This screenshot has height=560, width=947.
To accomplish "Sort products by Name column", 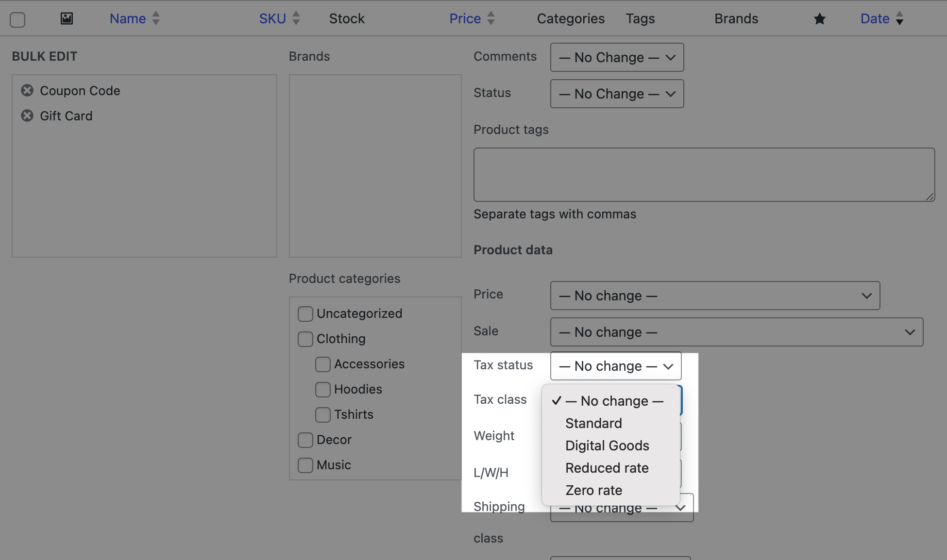I will coord(128,18).
